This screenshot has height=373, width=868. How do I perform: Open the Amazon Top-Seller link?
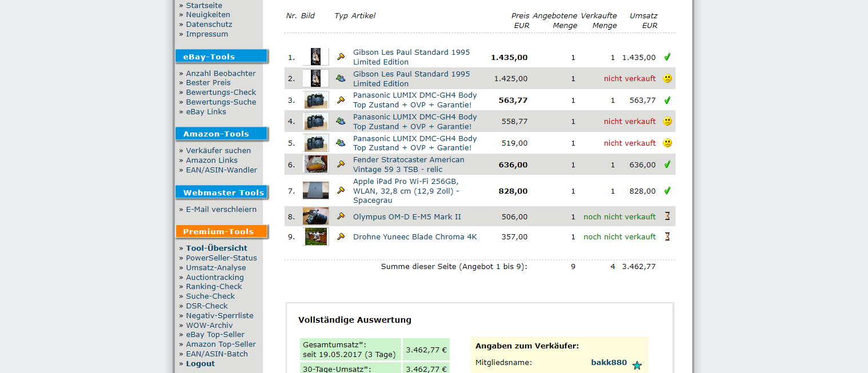pyautogui.click(x=221, y=344)
